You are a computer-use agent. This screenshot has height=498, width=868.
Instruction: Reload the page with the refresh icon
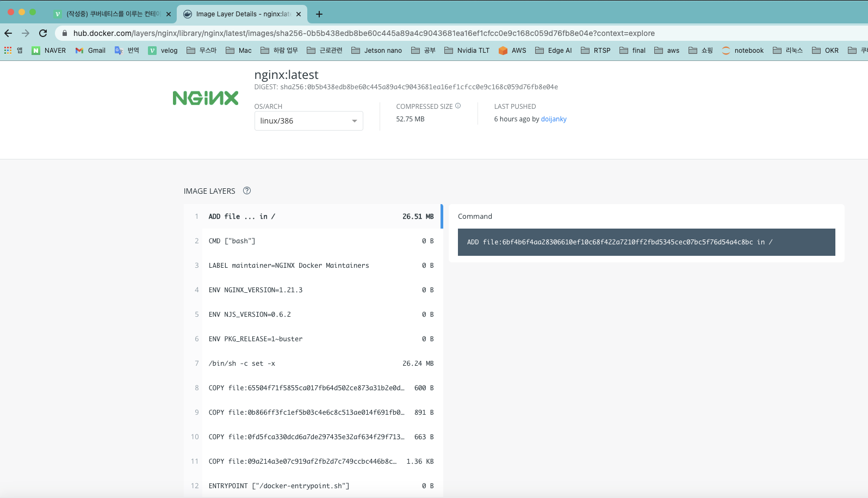43,33
